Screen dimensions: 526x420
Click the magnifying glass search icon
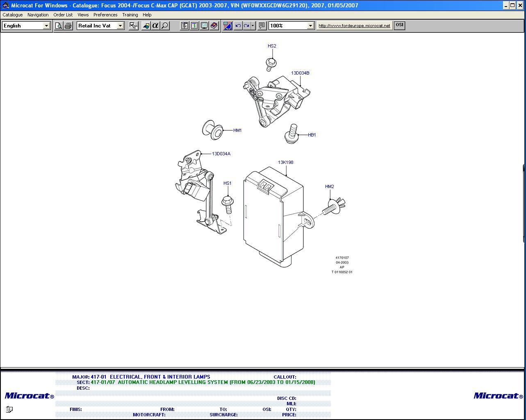[165, 26]
